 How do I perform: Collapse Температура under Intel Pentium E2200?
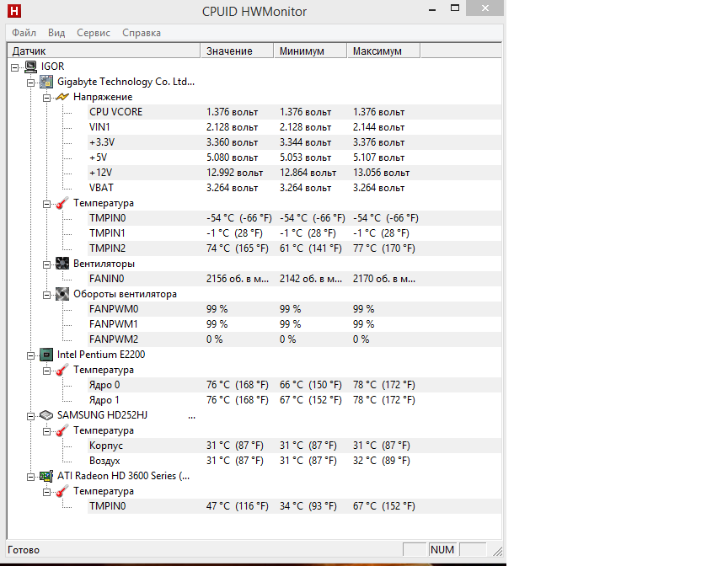pyautogui.click(x=46, y=371)
